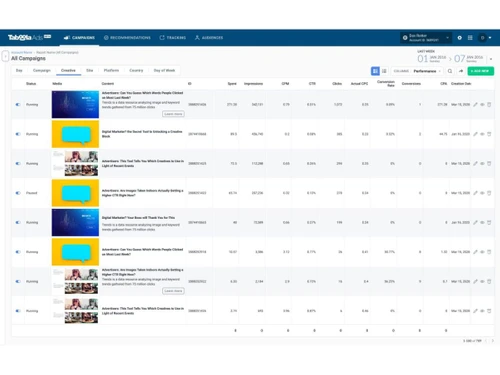Image resolution: width=500 pixels, height=375 pixels.
Task: Toggle the Running 'Images Taken Indoors' creative
Action: pyautogui.click(x=18, y=281)
